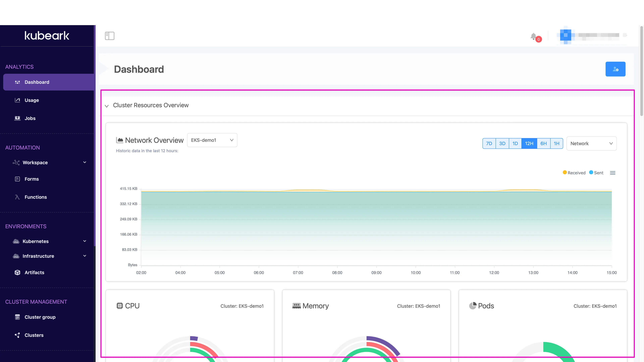Open the chart hamburger menu
Screen dimensions: 644x362
pyautogui.click(x=612, y=173)
